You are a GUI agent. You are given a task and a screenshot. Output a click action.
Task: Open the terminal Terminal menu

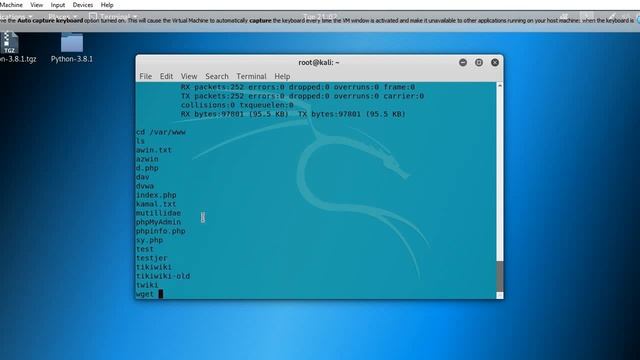pos(251,76)
